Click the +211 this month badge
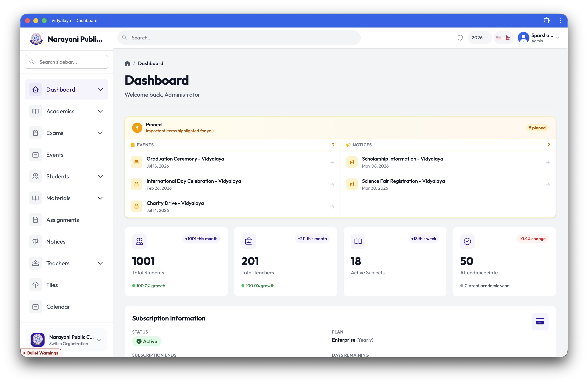 point(312,239)
